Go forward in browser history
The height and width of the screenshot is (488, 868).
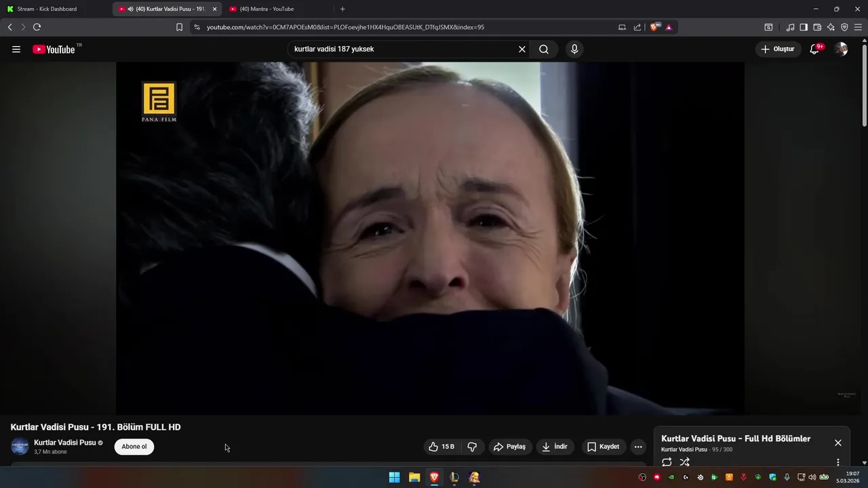point(23,27)
